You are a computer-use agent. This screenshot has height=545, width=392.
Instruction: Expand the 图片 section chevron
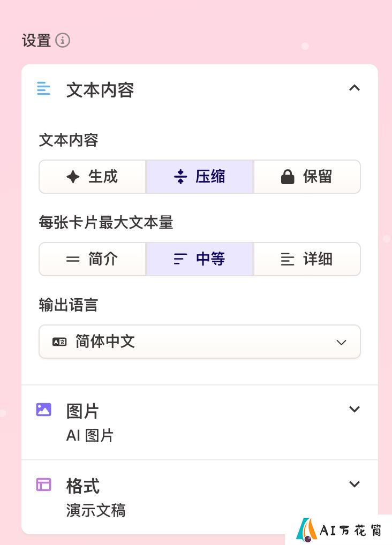354,409
